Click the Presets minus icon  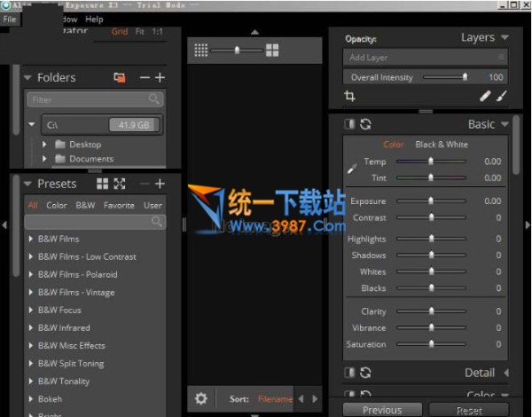[x=145, y=184]
